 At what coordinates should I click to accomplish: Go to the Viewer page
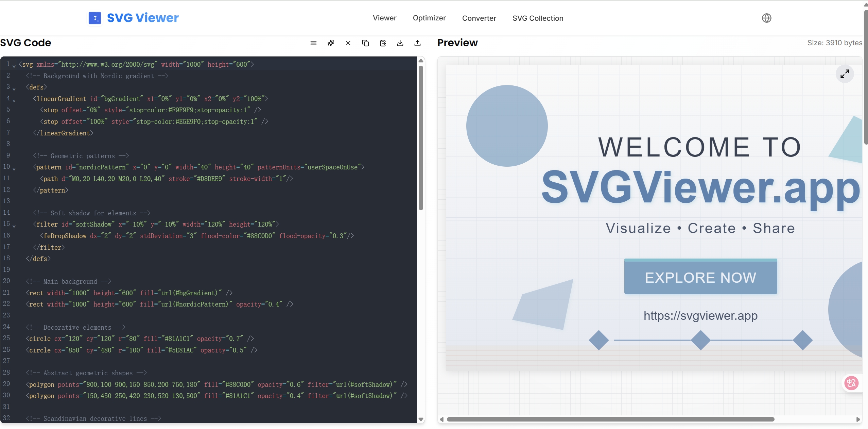(384, 18)
